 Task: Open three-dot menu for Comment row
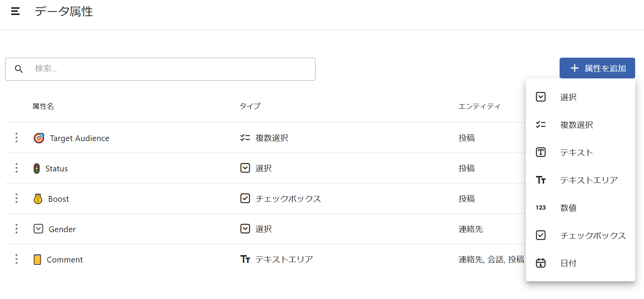[x=17, y=259]
